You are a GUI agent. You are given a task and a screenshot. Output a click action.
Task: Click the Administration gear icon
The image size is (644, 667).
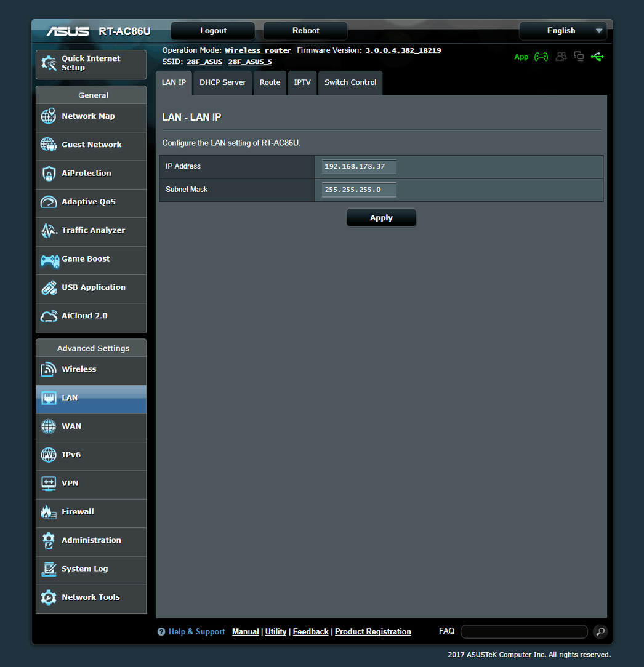click(x=49, y=540)
